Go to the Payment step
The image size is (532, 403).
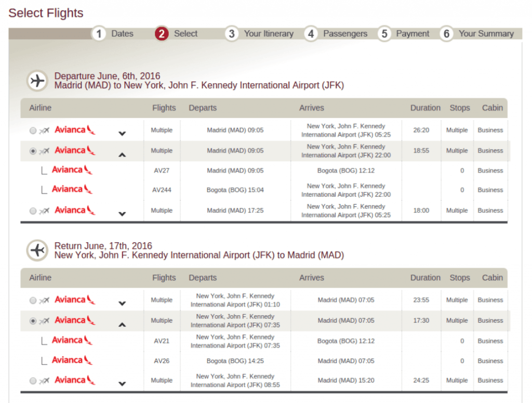[413, 34]
